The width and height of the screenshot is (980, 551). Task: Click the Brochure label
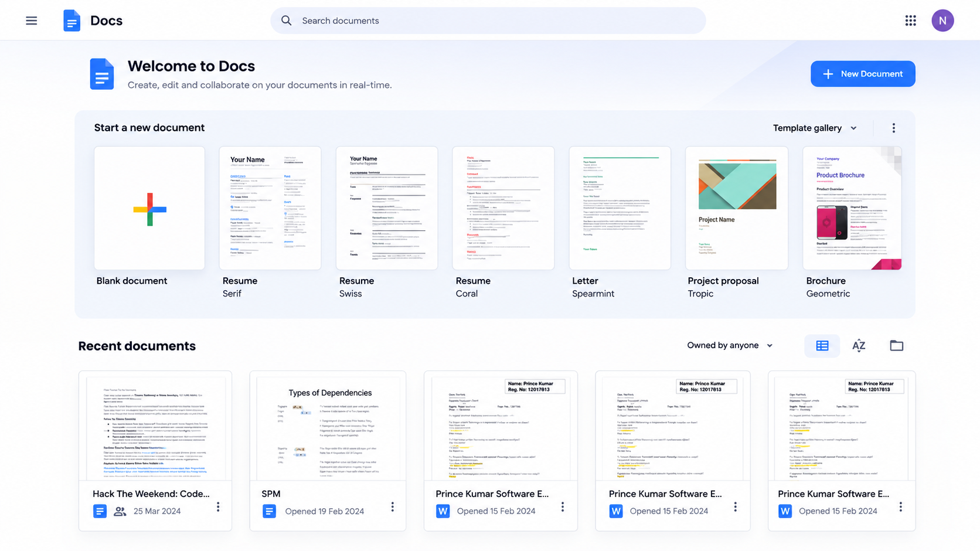(x=826, y=281)
